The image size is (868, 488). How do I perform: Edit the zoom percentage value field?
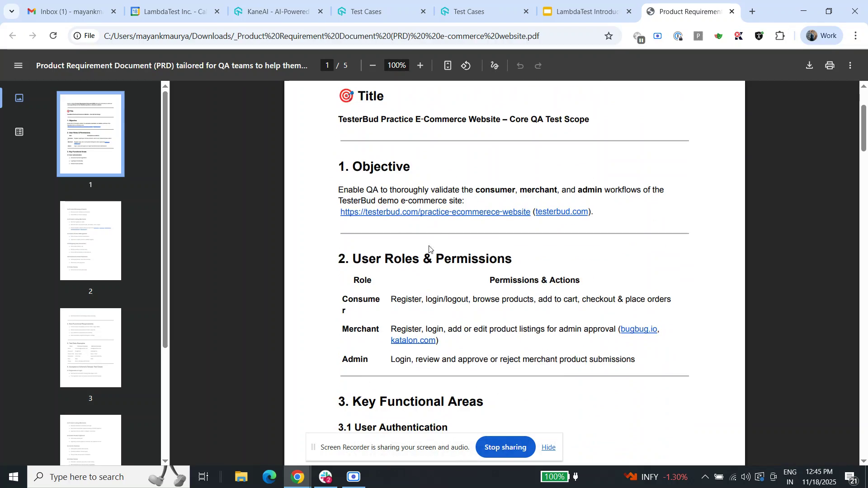tap(396, 65)
